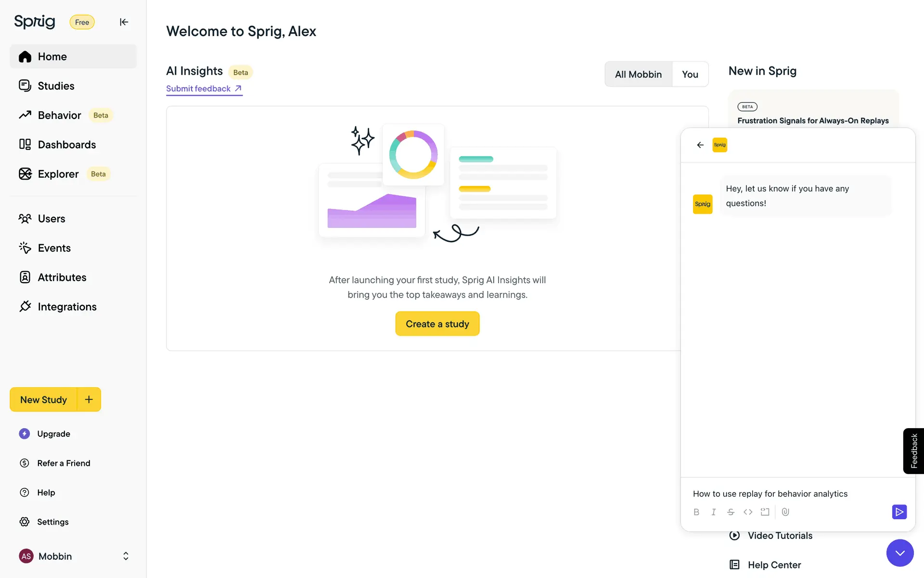Minimize the chat widget launcher
The width and height of the screenshot is (924, 578).
pyautogui.click(x=899, y=553)
